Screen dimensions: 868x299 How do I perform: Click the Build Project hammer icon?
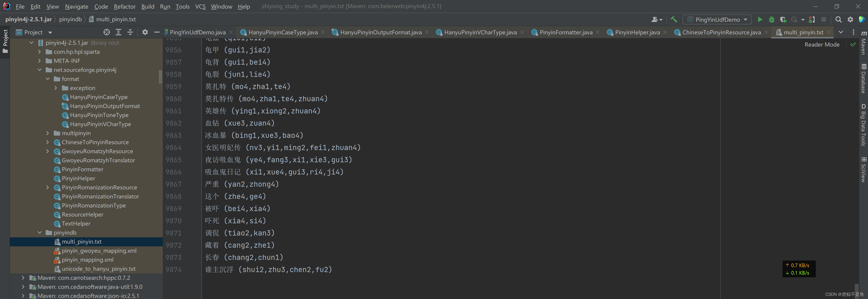coord(674,19)
